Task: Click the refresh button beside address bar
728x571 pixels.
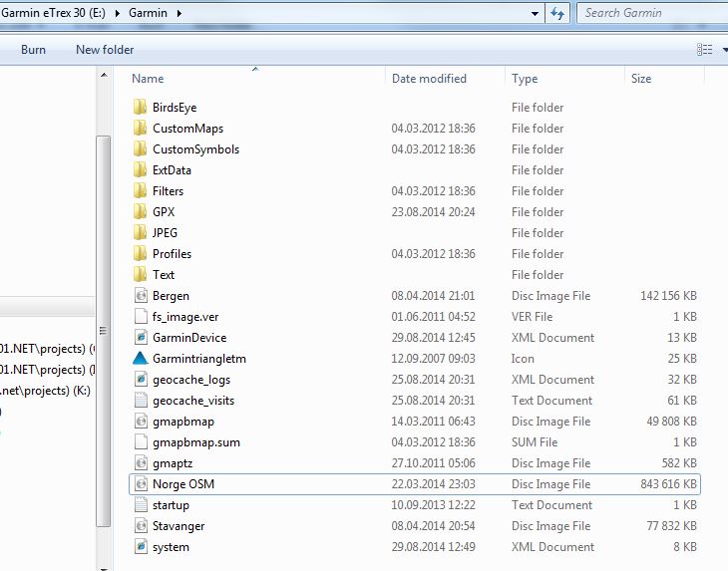Action: point(557,13)
